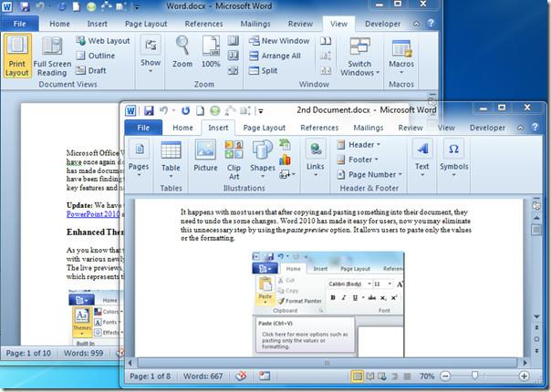Toggle Print Layout view in Word.docx ribbon

[x=16, y=57]
